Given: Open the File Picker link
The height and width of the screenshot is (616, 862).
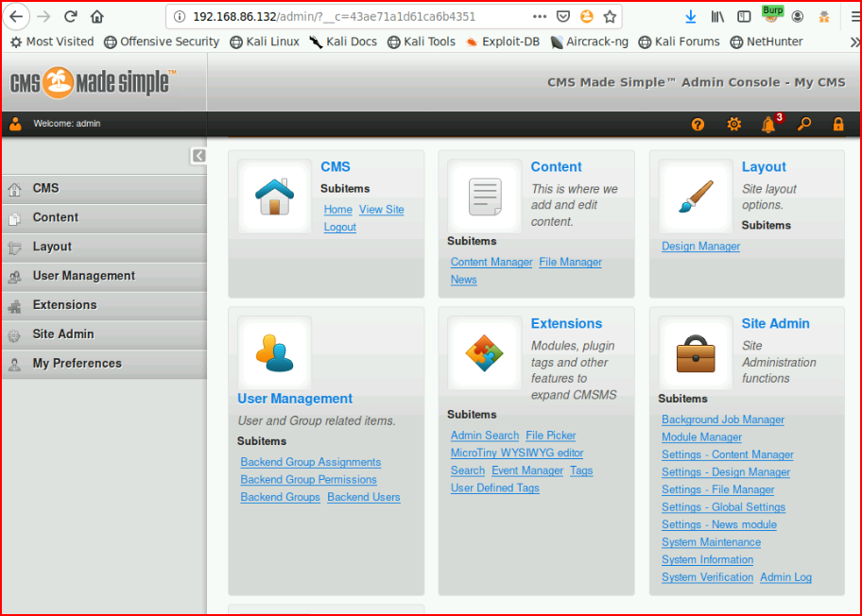Looking at the screenshot, I should (x=550, y=436).
